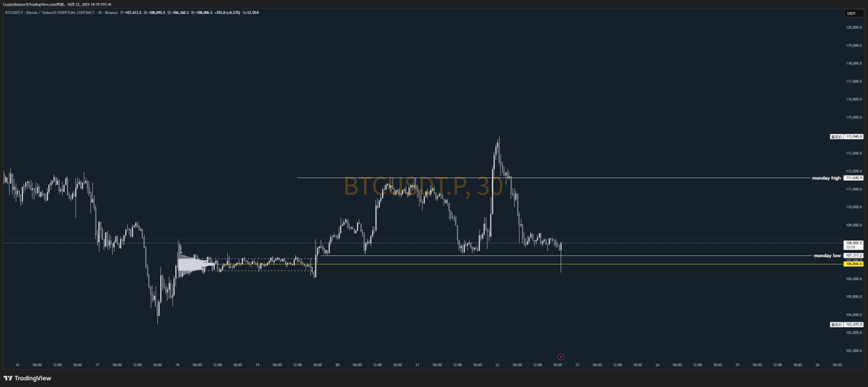
Task: Click the 111,640.9 price label
Action: point(854,178)
